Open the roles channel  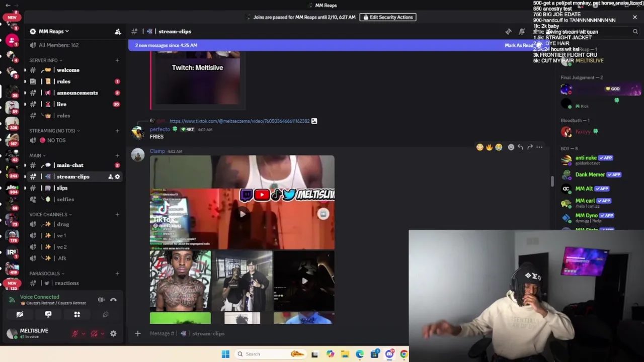point(63,116)
